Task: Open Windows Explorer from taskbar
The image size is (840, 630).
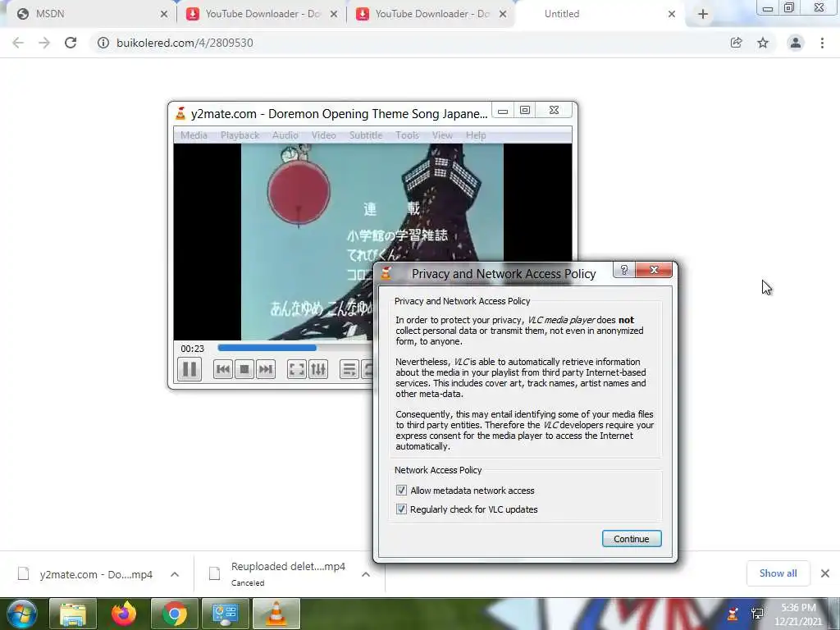Action: tap(73, 614)
